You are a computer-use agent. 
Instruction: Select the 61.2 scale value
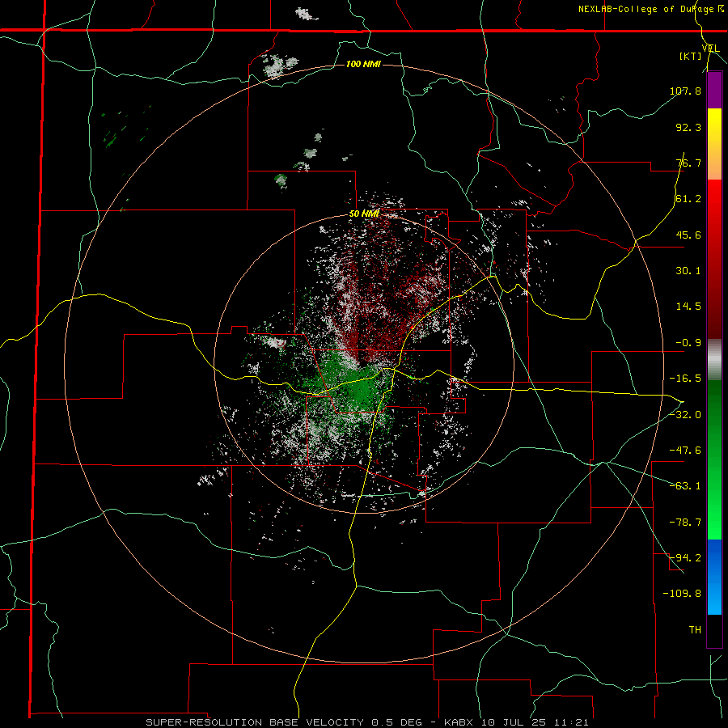pos(688,199)
